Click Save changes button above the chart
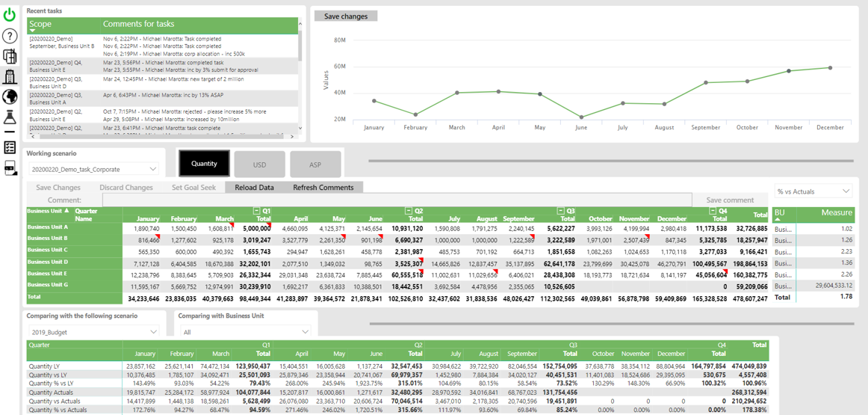 345,16
